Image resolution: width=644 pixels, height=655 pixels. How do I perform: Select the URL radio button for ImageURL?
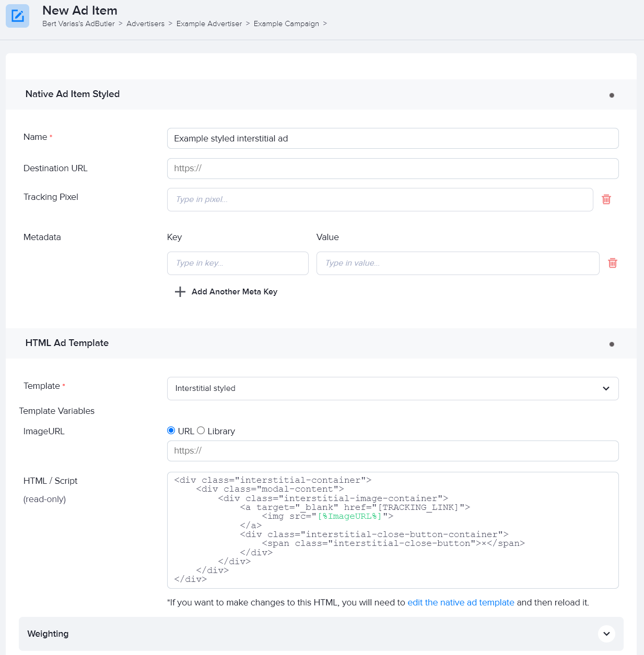click(171, 430)
